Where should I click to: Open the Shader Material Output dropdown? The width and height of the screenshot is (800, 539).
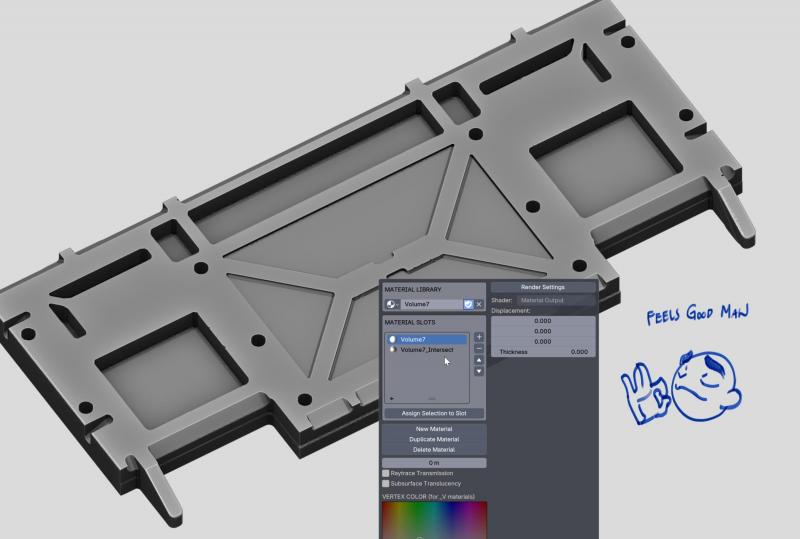tap(555, 300)
